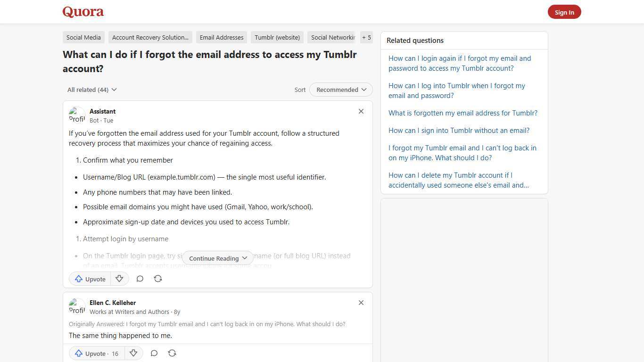The height and width of the screenshot is (362, 644).
Task: Open the Recommended sort dropdown
Action: (340, 90)
